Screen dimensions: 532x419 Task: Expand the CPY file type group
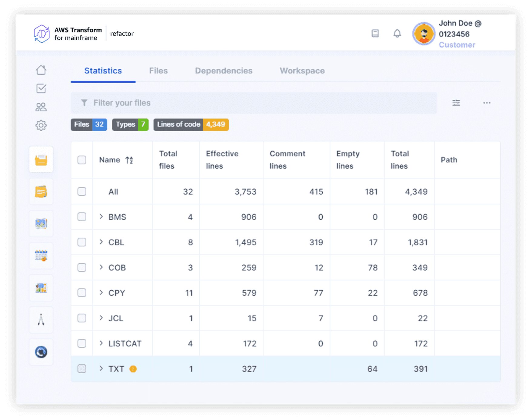coord(101,293)
